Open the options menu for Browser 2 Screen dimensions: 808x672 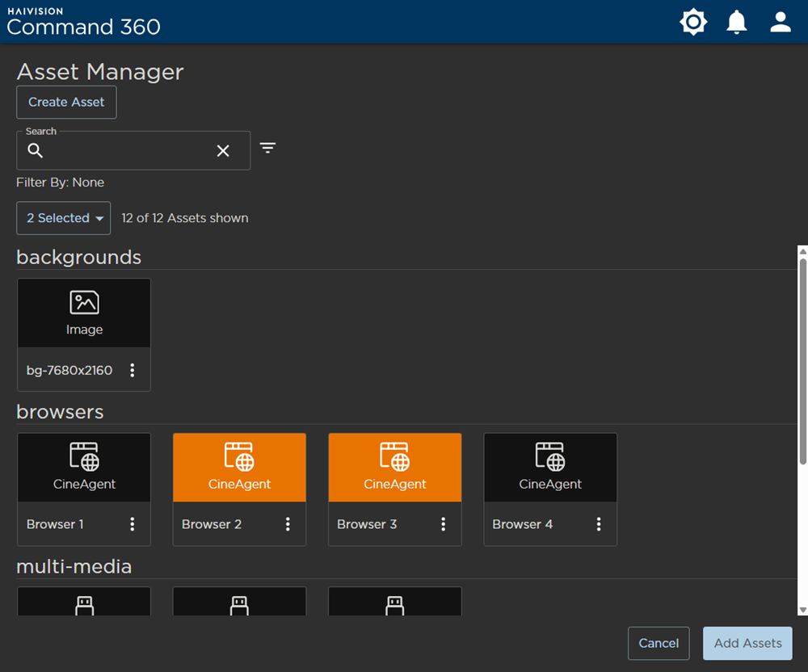(288, 524)
